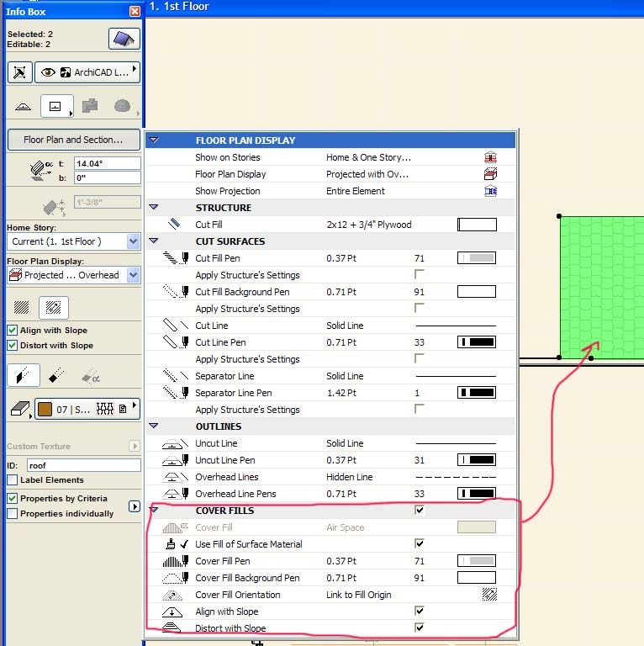The height and width of the screenshot is (646, 644).
Task: Click the Custom Texture arrow button
Action: click(x=135, y=446)
